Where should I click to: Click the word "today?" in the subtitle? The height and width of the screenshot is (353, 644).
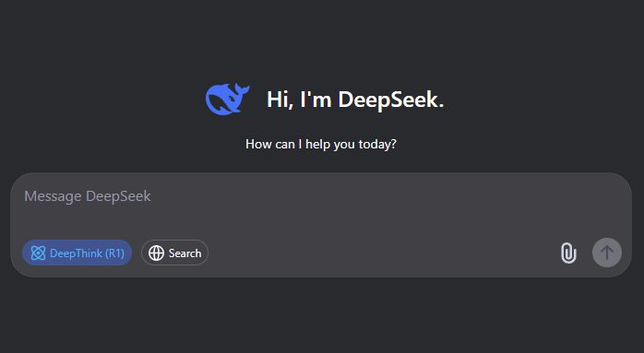coord(377,145)
